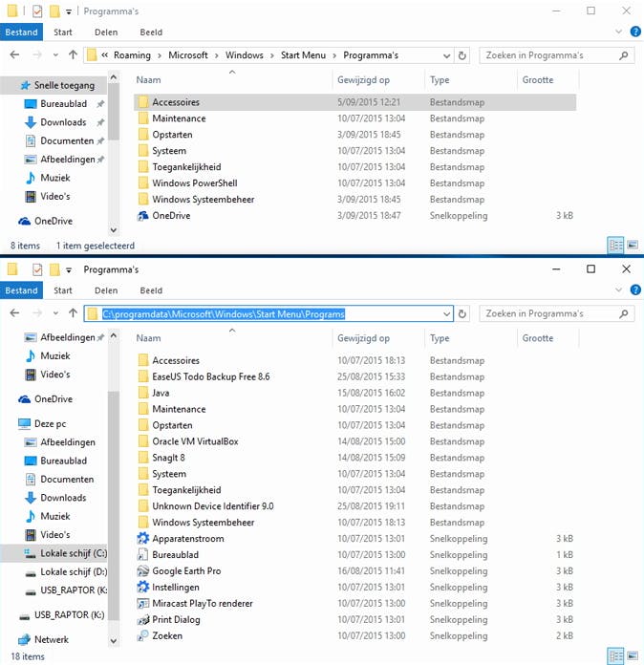
Task: Open OneDrive in the top window's navigation pane
Action: 54,221
